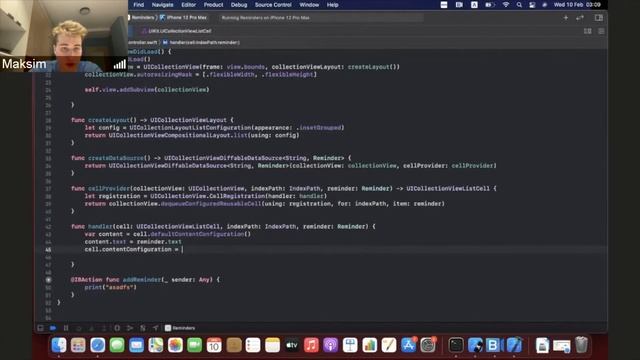Open the Navigate menu

(162, 5)
